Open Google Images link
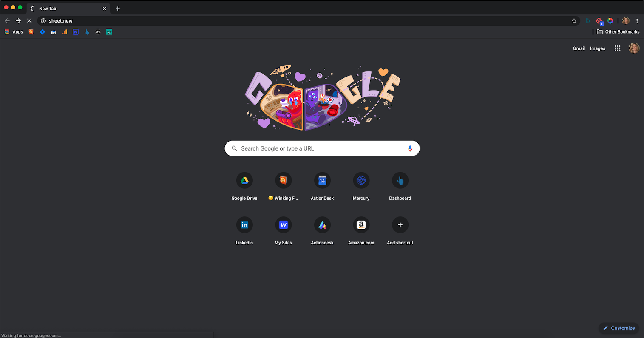 [x=598, y=48]
